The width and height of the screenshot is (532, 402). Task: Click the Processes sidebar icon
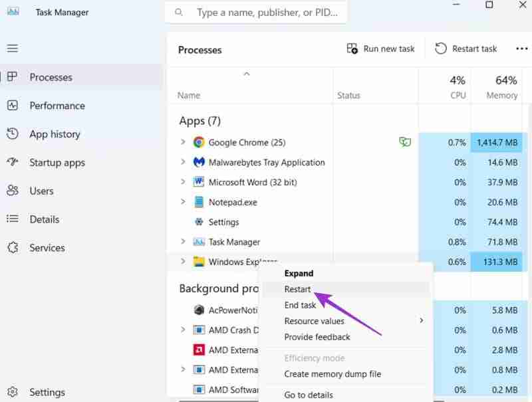(12, 76)
